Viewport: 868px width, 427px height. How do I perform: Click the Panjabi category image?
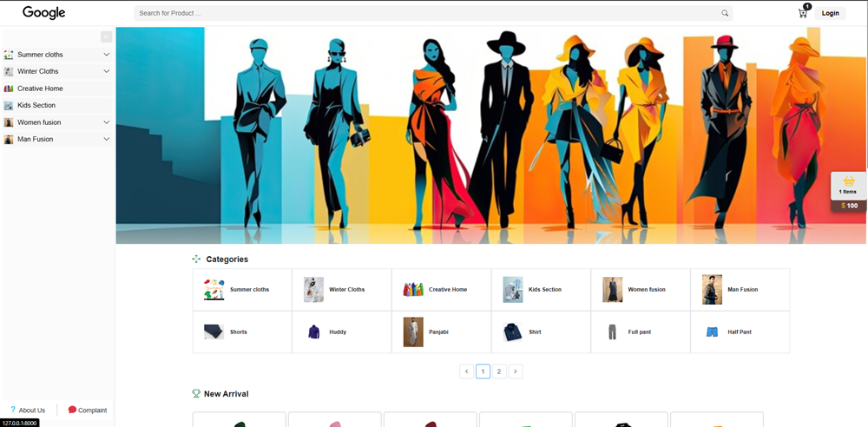point(413,332)
